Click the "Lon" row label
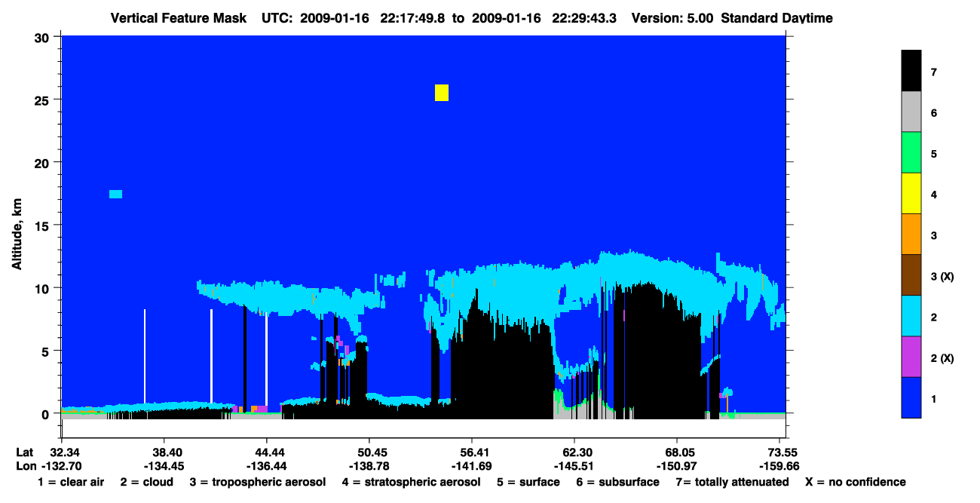The width and height of the screenshot is (980, 503). click(x=26, y=466)
